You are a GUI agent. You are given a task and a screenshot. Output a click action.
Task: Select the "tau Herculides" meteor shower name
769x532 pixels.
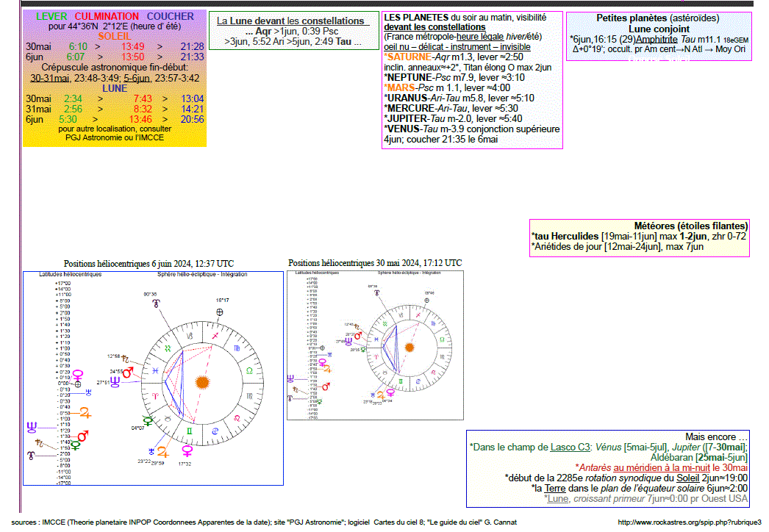(x=566, y=237)
